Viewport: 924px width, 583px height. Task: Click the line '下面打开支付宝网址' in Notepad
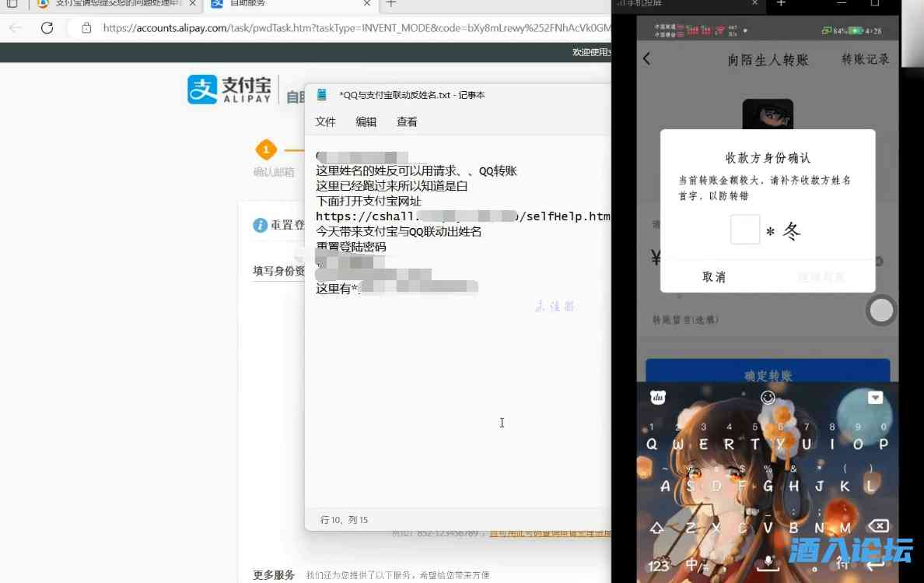[x=369, y=201]
